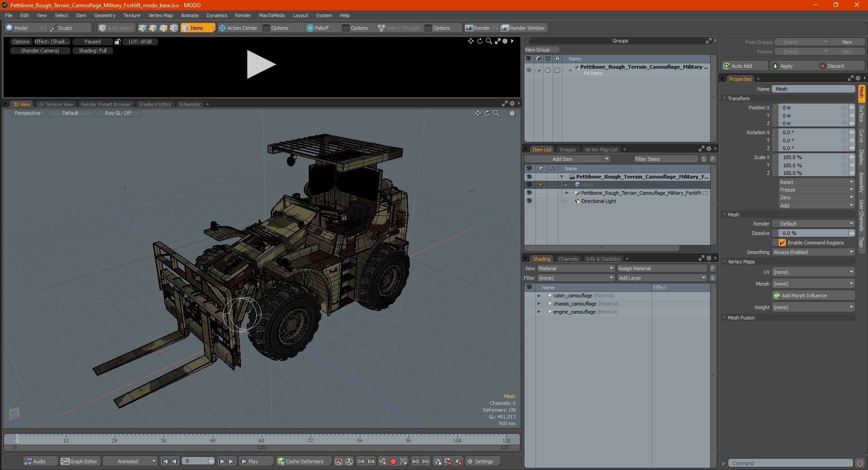The image size is (868, 470).
Task: Go to the first frame
Action: tap(165, 461)
